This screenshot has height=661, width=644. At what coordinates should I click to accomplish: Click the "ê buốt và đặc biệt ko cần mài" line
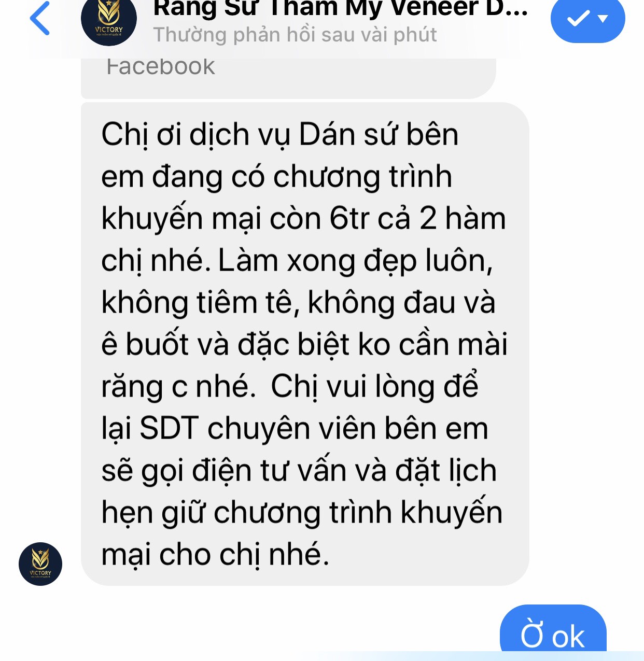pyautogui.click(x=304, y=344)
